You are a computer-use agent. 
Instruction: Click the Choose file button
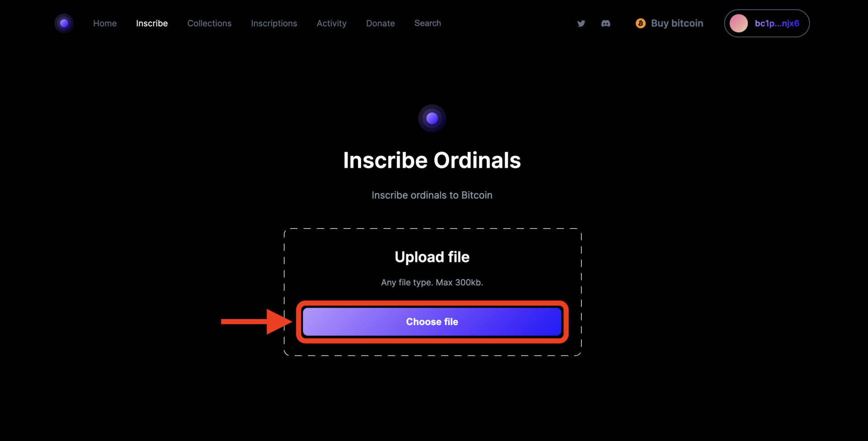pyautogui.click(x=432, y=322)
